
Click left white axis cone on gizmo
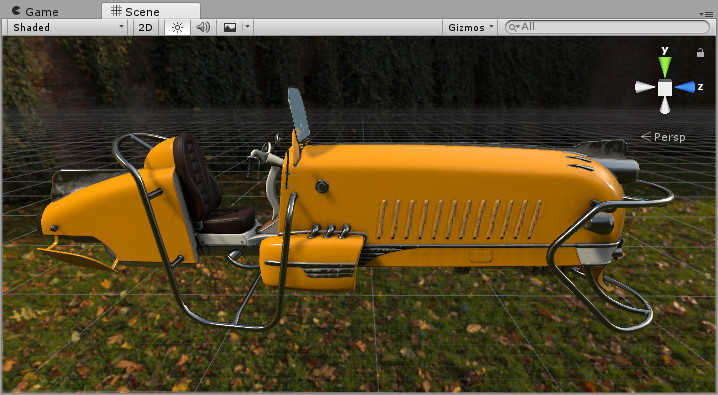point(645,87)
